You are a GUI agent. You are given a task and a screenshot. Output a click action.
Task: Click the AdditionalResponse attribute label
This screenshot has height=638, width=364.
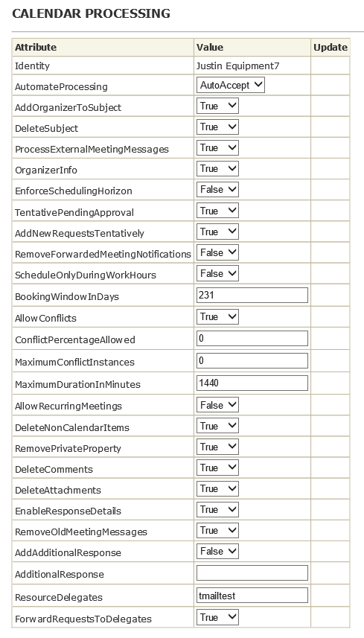pyautogui.click(x=60, y=575)
